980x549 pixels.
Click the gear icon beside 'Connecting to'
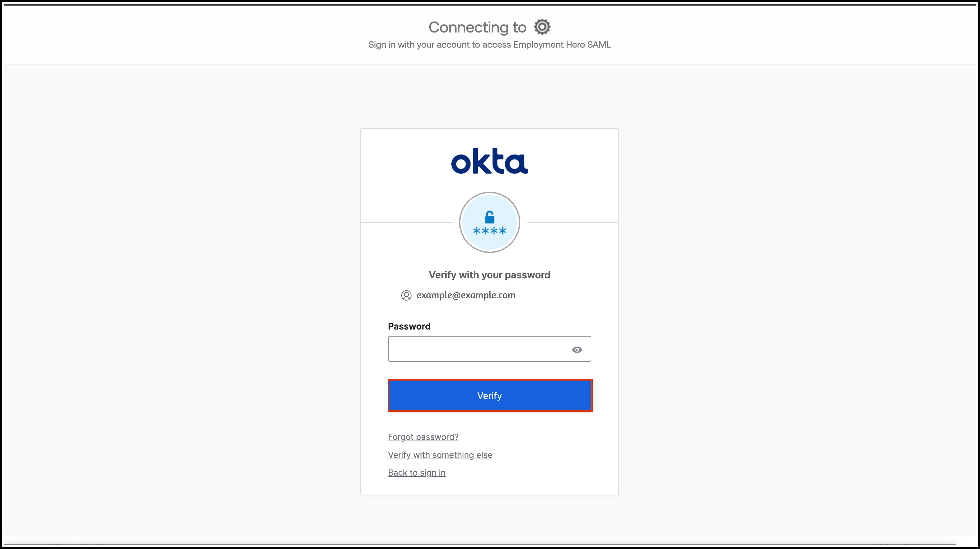542,27
